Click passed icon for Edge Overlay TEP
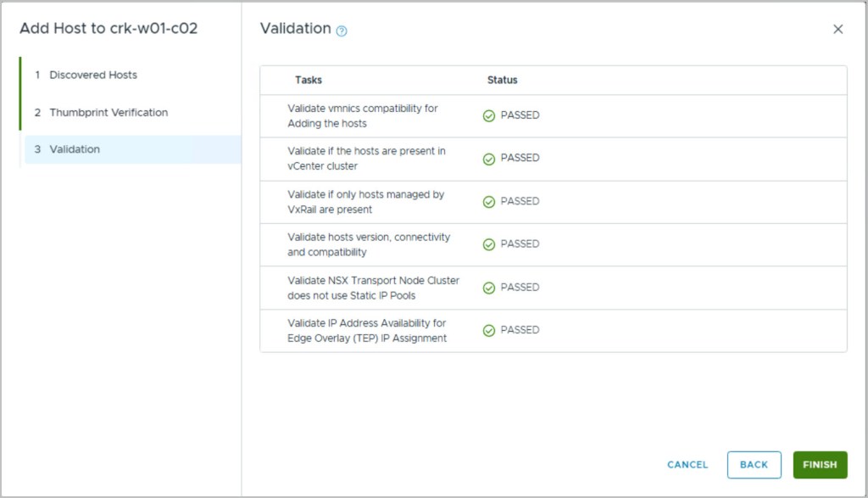 tap(488, 330)
